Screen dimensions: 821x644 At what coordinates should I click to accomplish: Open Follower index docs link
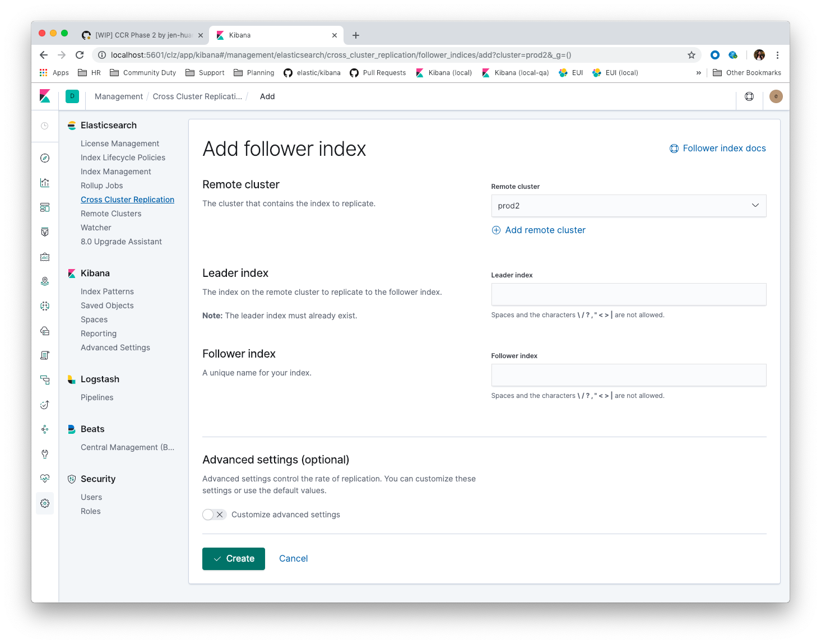(718, 149)
